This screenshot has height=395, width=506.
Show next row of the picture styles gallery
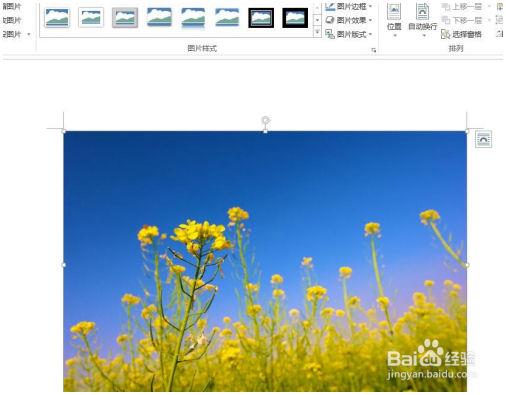317,20
